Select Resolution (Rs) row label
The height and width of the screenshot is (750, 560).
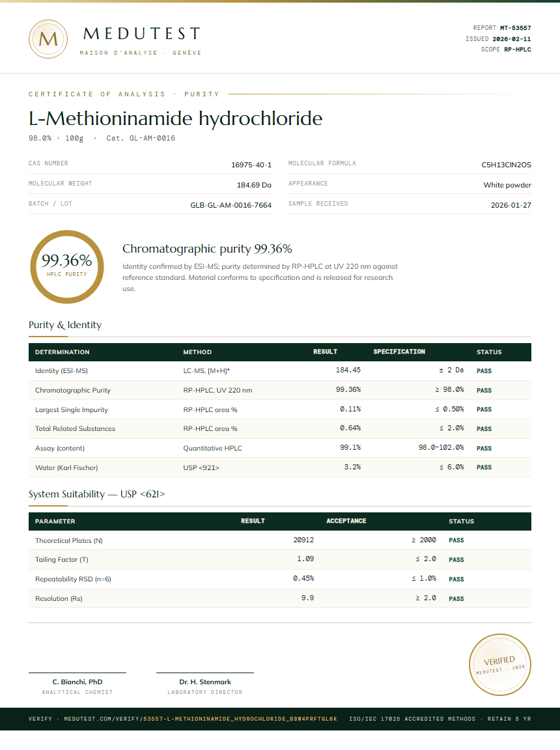point(59,599)
